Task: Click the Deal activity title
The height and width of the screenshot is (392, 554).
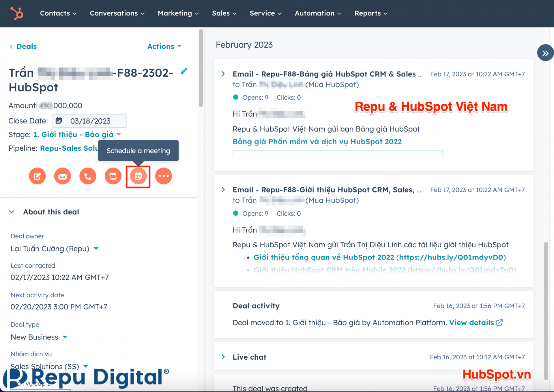Action: (256, 306)
